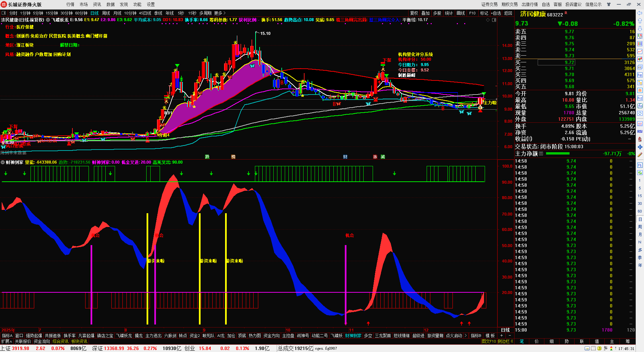Click the small list icon beside 主力净额
644x352 pixels.
tap(541, 154)
